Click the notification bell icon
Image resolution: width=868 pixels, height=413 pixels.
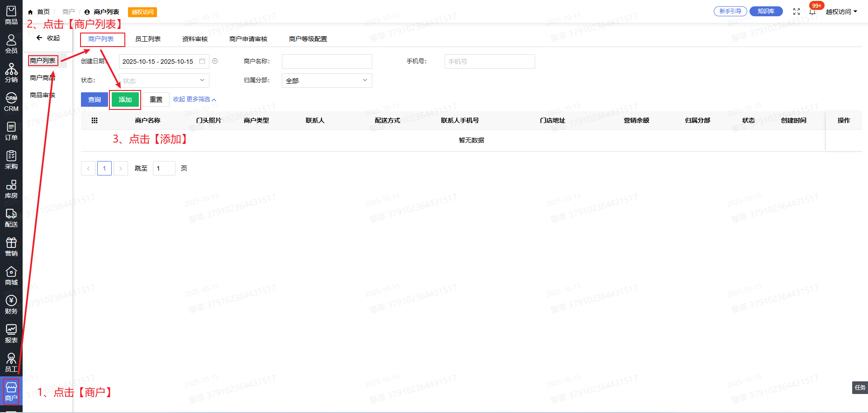pyautogui.click(x=812, y=12)
